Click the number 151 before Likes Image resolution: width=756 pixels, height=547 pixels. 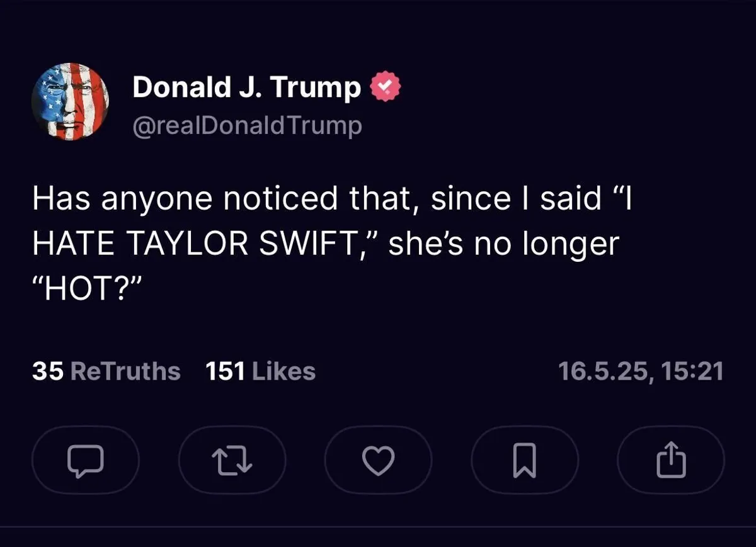225,371
